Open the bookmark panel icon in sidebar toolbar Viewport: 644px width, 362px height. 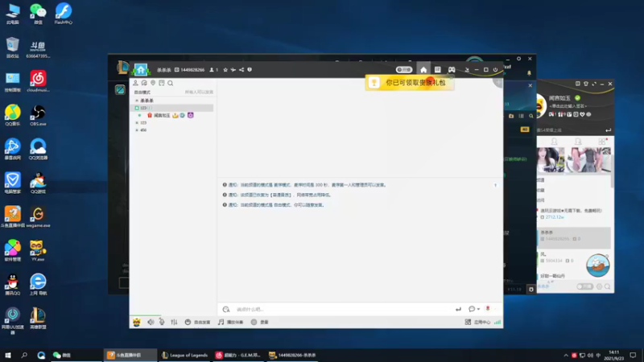point(162,83)
